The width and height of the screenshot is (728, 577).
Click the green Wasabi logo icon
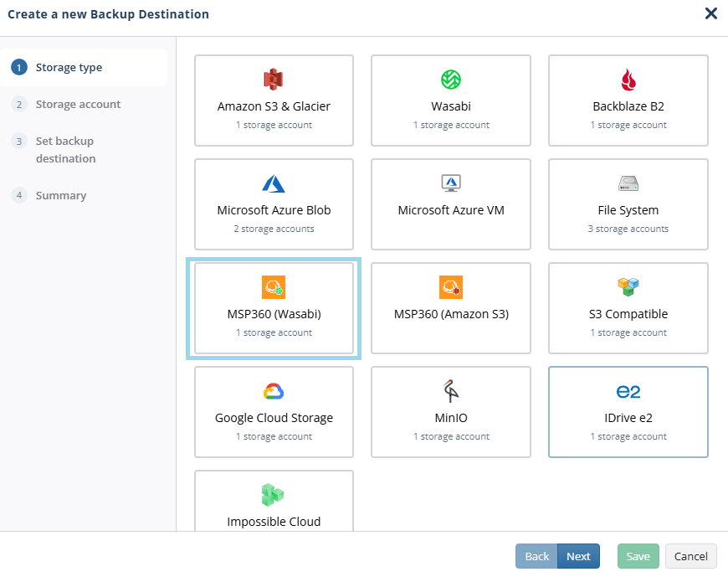(451, 80)
